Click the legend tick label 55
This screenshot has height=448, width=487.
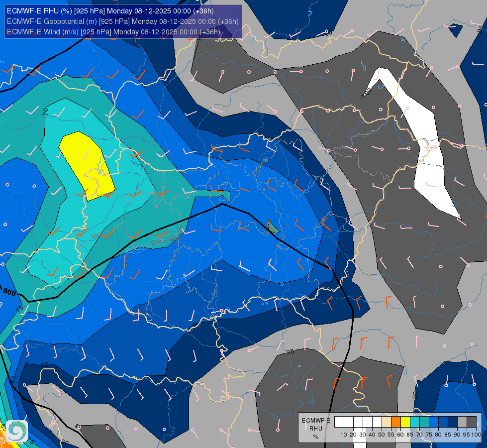[391, 435]
